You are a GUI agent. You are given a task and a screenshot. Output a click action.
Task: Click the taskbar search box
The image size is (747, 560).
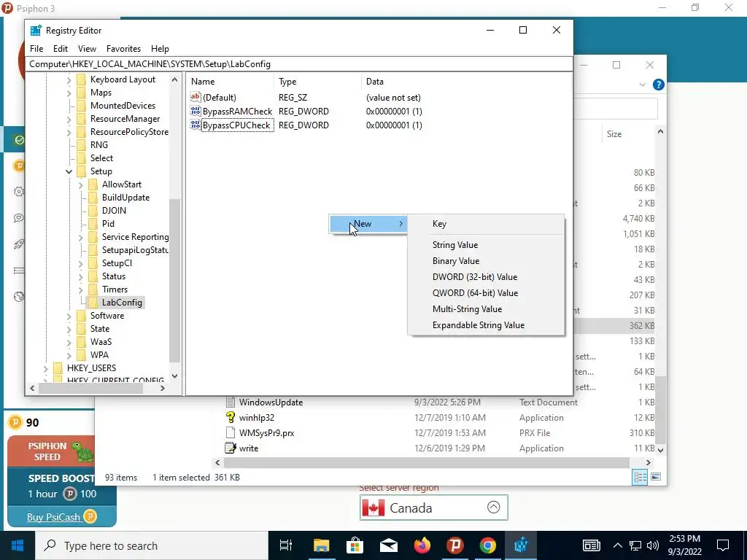(x=152, y=545)
